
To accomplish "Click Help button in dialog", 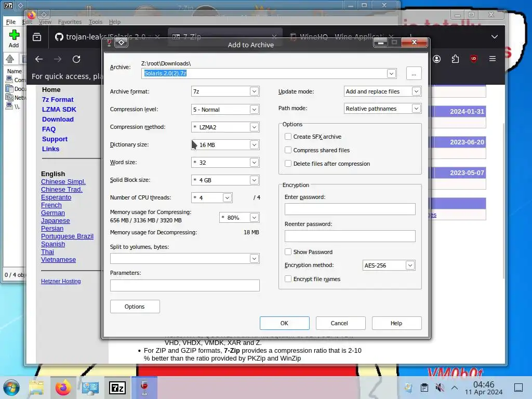I will 396,323.
